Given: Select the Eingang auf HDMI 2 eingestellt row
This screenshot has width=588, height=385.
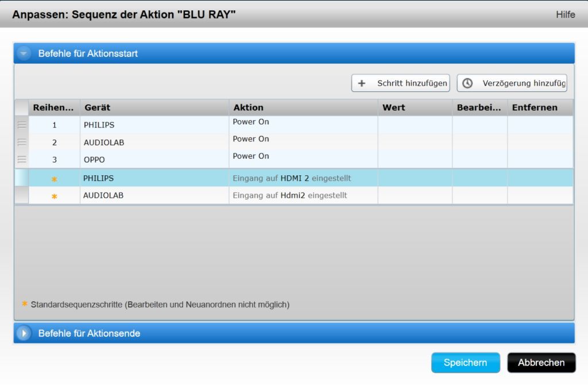Looking at the screenshot, I should coord(292,178).
